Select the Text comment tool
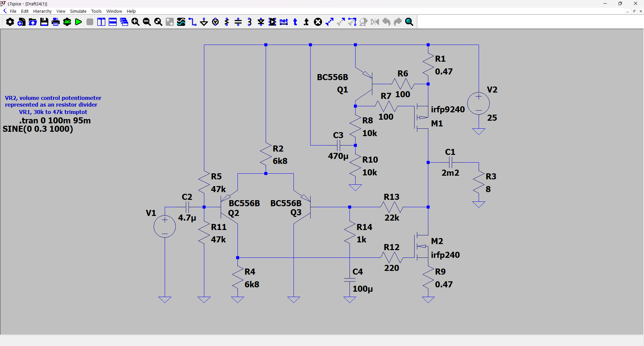This screenshot has height=346, width=644. [x=295, y=22]
